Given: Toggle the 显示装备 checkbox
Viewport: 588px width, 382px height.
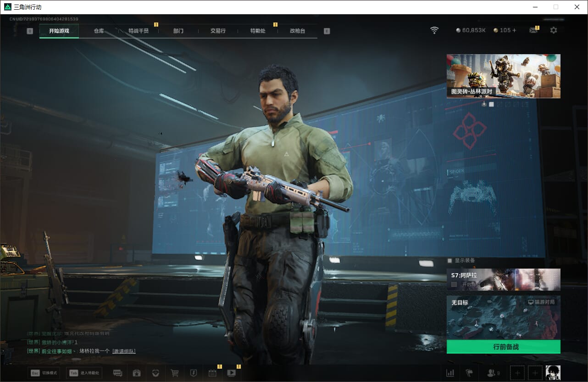Looking at the screenshot, I should (x=449, y=261).
